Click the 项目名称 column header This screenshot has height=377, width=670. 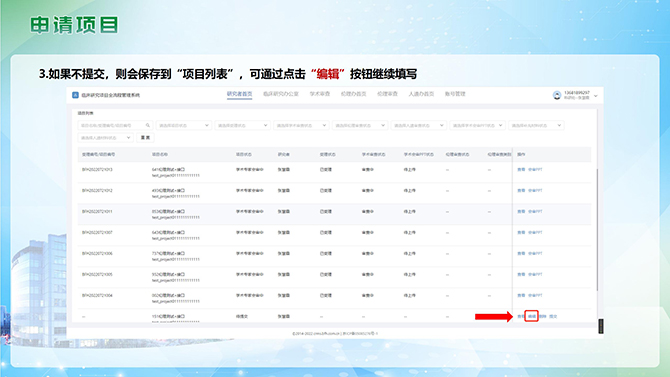[160, 154]
